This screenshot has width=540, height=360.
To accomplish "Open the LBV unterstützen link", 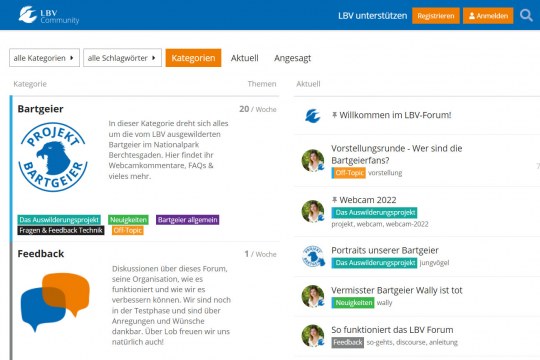I will point(372,16).
